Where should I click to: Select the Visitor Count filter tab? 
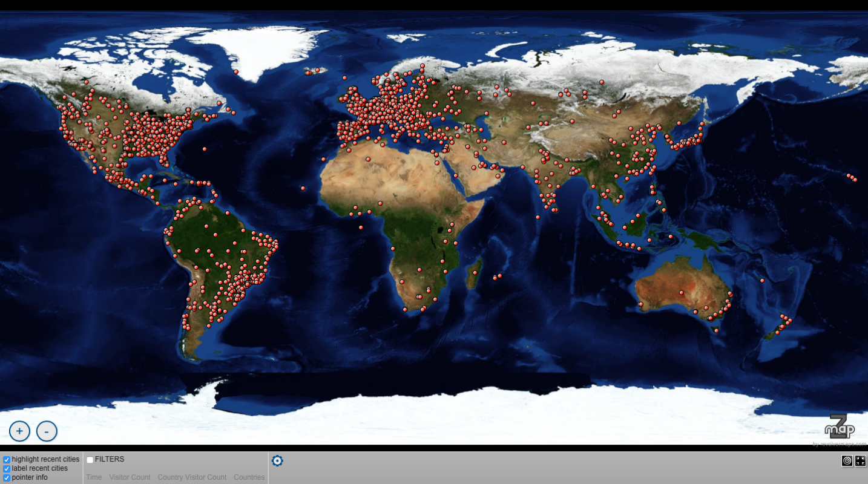tap(130, 477)
